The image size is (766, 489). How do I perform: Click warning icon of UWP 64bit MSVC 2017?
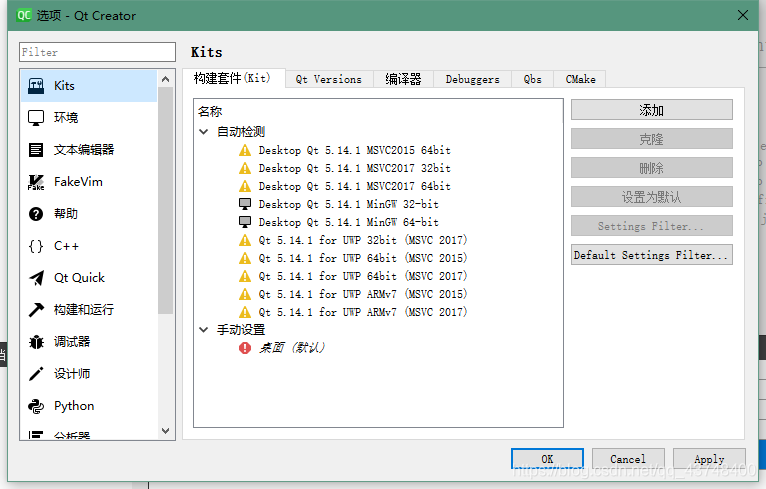(x=245, y=276)
